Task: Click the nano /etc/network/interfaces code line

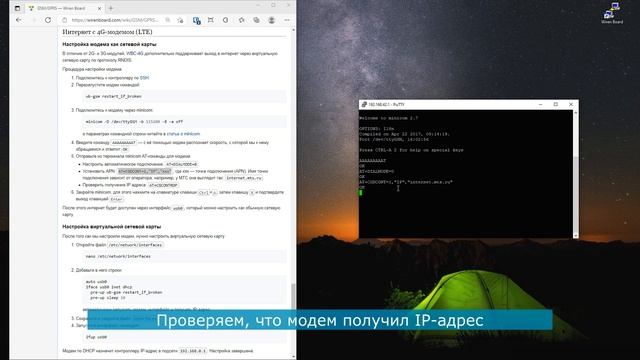Action: click(118, 256)
